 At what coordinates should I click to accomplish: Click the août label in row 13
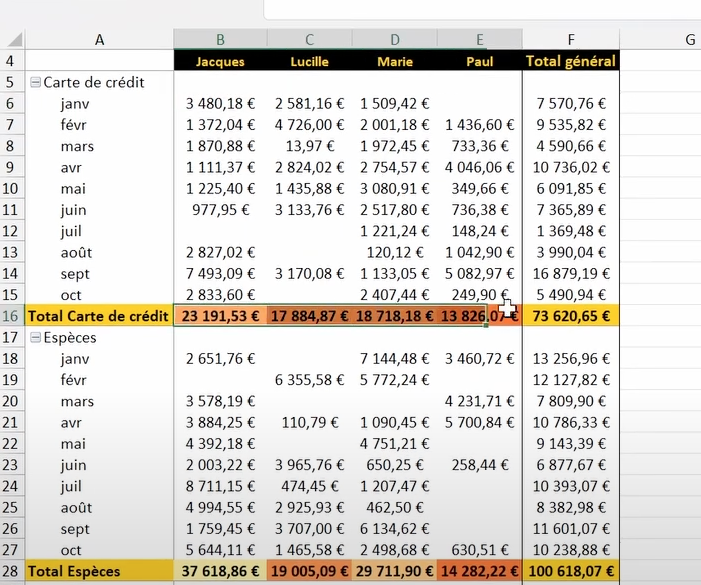[76, 253]
